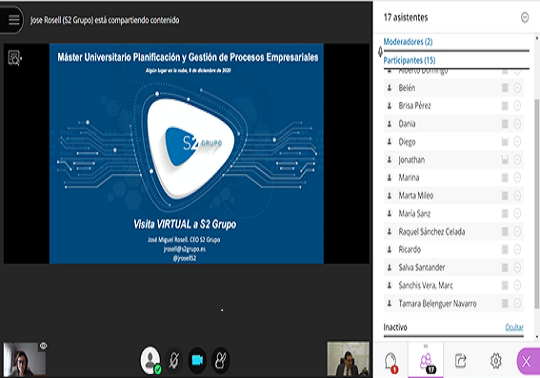Screen dimensions: 540x378
Task: Open attendee controls for Jonathan
Action: [x=517, y=159]
